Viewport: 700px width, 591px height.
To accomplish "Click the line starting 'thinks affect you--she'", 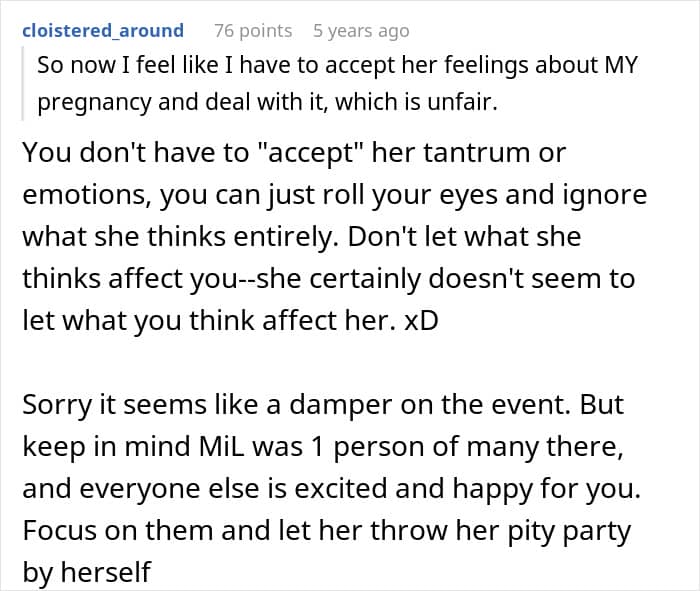I will (x=329, y=279).
